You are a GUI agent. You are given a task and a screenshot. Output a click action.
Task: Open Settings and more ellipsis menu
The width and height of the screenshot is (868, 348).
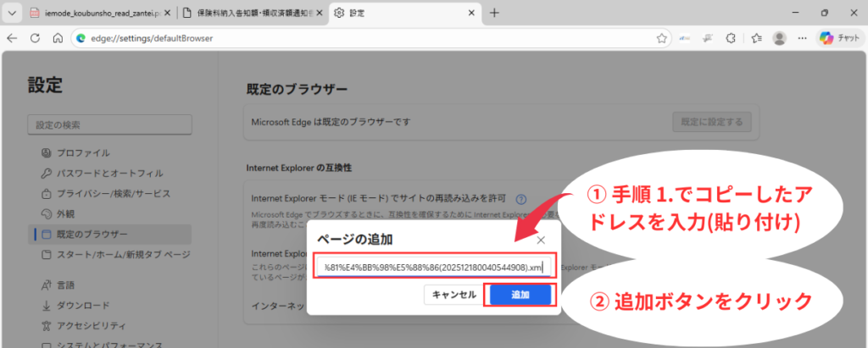(x=802, y=38)
